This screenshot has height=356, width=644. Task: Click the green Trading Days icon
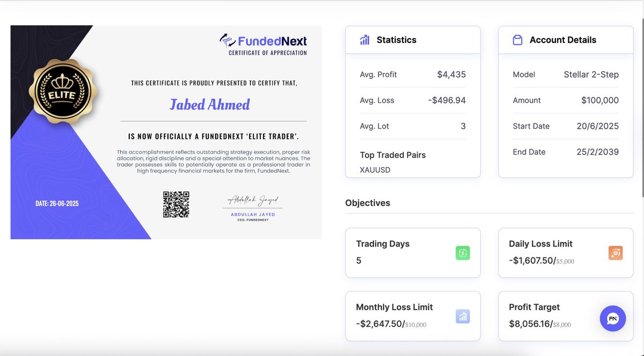pyautogui.click(x=463, y=253)
